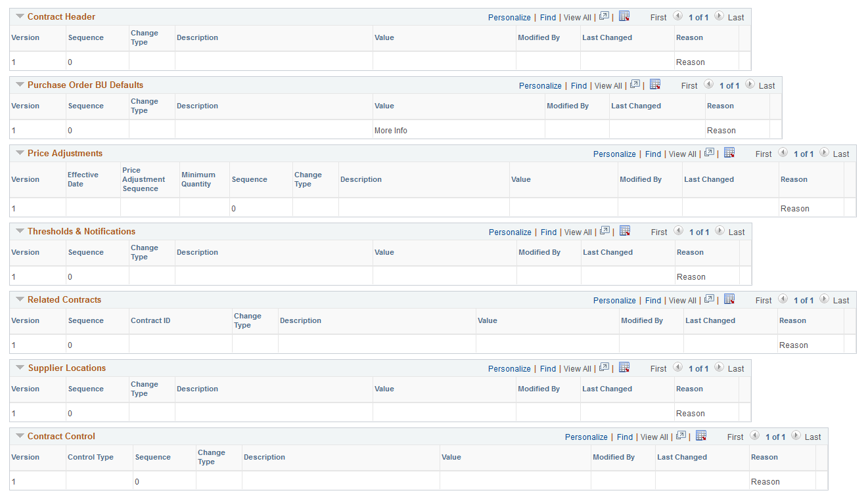Collapse the Price Adjustments section

coord(19,153)
